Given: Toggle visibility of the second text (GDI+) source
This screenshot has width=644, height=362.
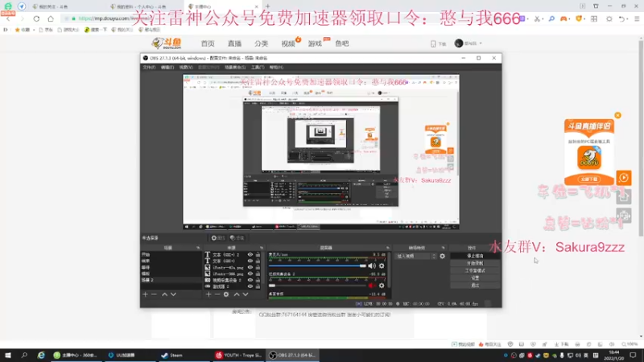Looking at the screenshot, I should pos(250,261).
